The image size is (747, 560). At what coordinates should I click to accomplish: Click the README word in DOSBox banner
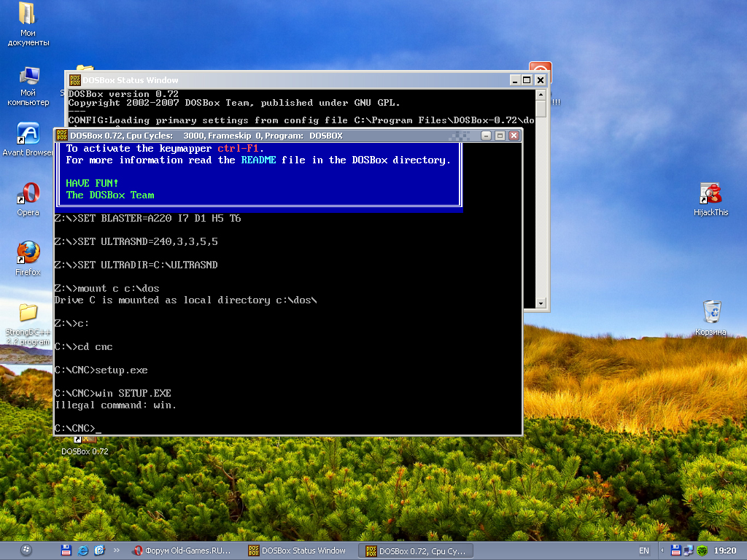[x=258, y=160]
